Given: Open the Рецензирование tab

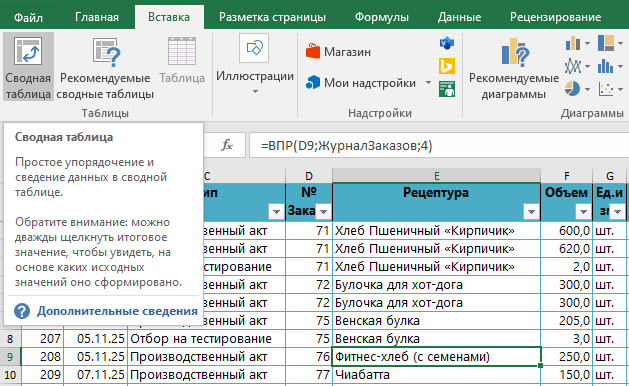Looking at the screenshot, I should point(556,17).
